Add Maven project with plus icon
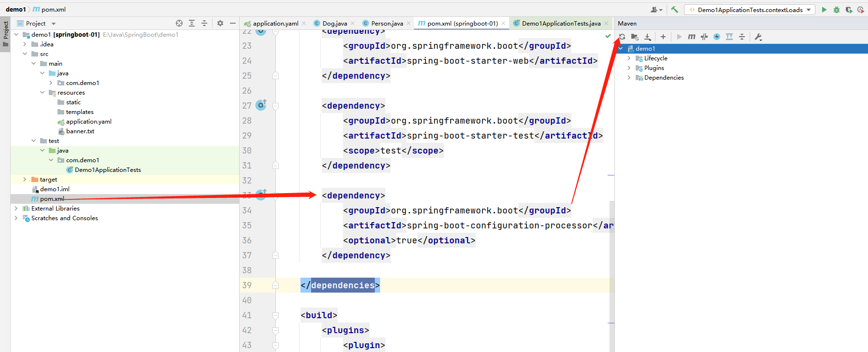This screenshot has height=352, width=868. 663,37
